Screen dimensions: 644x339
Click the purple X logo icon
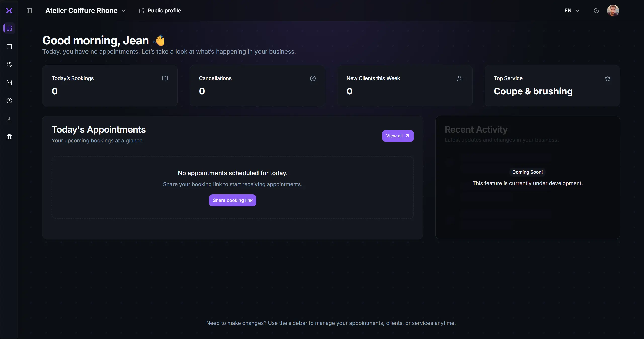point(9,11)
